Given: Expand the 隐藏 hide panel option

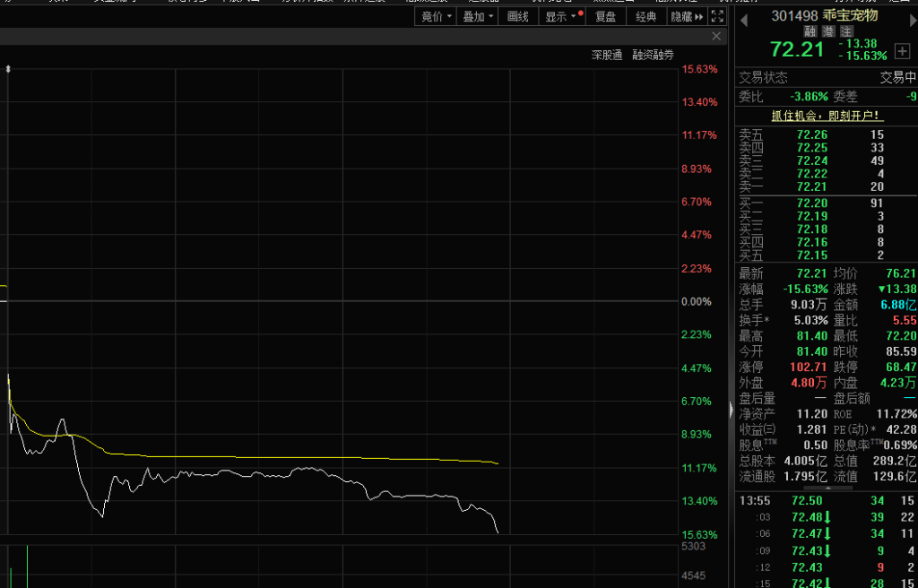Looking at the screenshot, I should 687,16.
